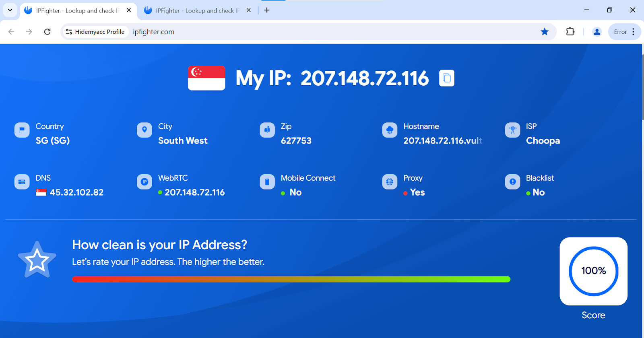Open the browser Extensions puzzle icon
Viewport: 644px width, 338px height.
[x=570, y=32]
